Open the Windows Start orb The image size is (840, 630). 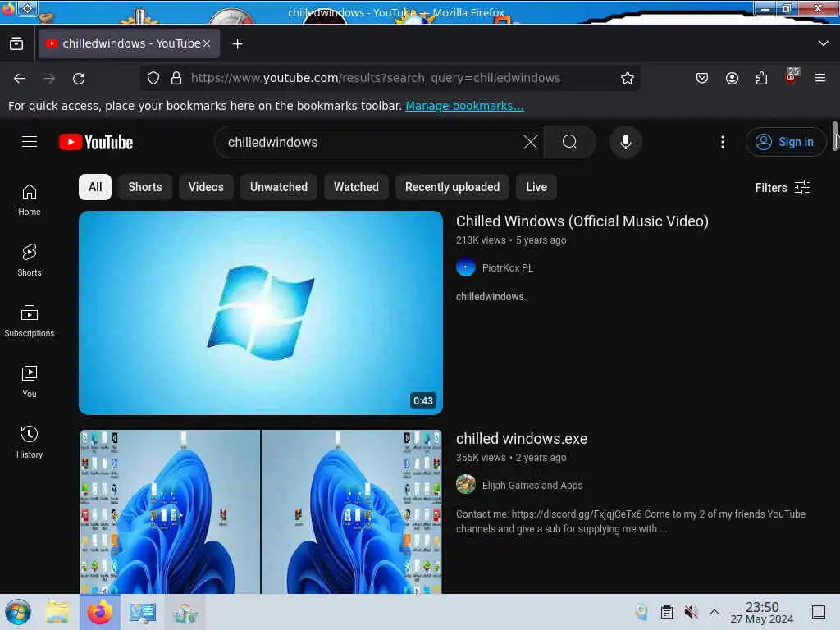point(18,612)
